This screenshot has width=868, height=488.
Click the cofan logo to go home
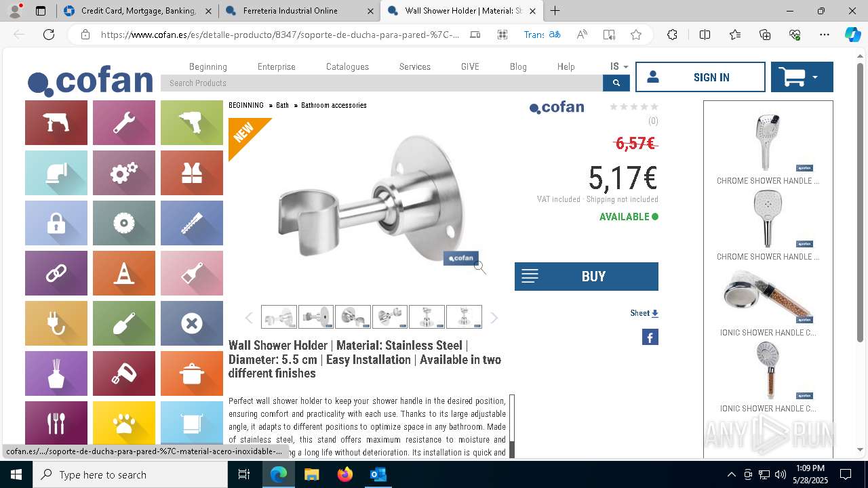pyautogui.click(x=90, y=82)
